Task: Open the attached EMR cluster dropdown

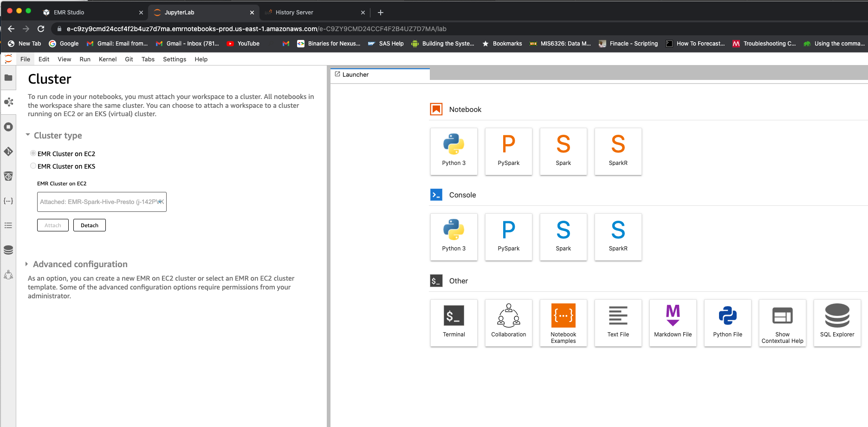Action: [x=102, y=202]
